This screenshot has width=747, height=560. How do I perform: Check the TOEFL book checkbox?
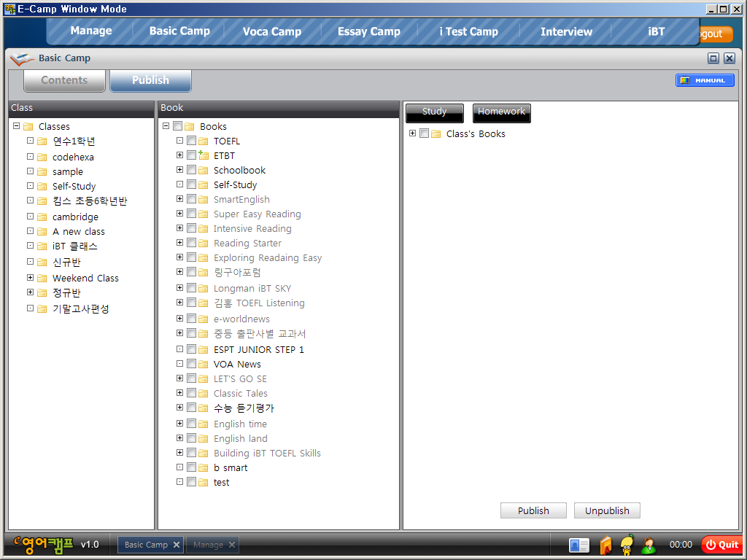(x=191, y=141)
